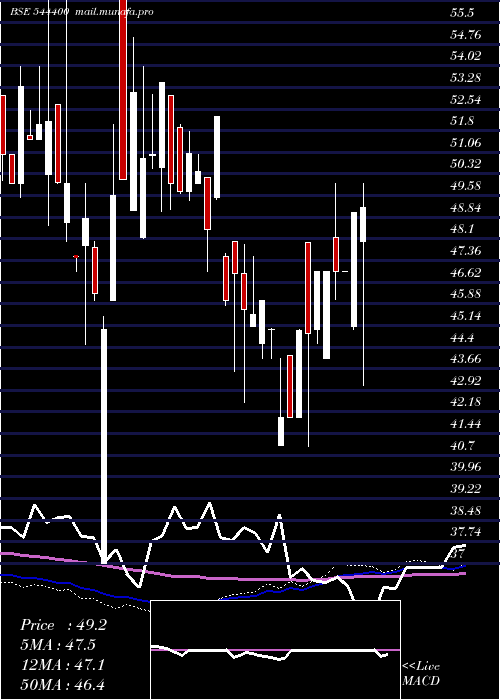Pick the 48.1 axis value
500x700 pixels.
[x=462, y=229]
